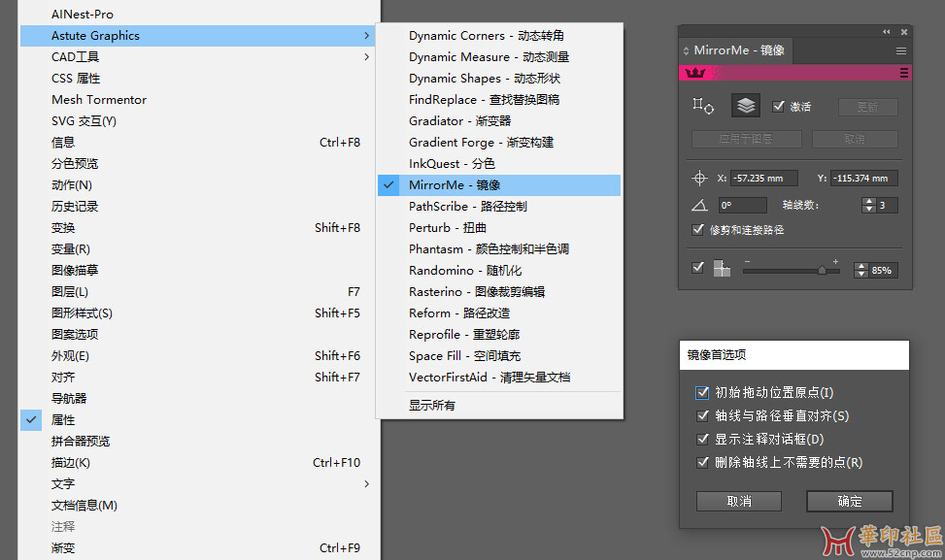Open Mesh Tormentor menu item
The height and width of the screenshot is (560, 945).
pos(200,99)
